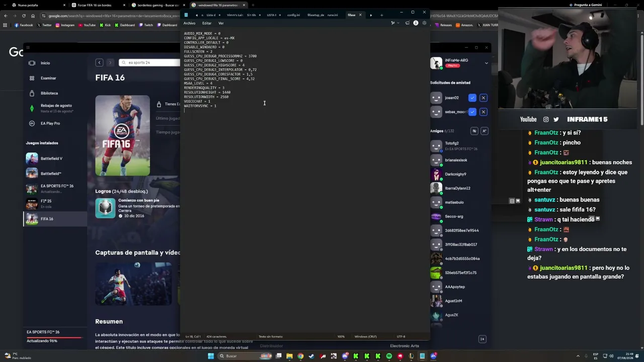
Task: Select FIFA 16 in installed games list
Action: [55, 219]
